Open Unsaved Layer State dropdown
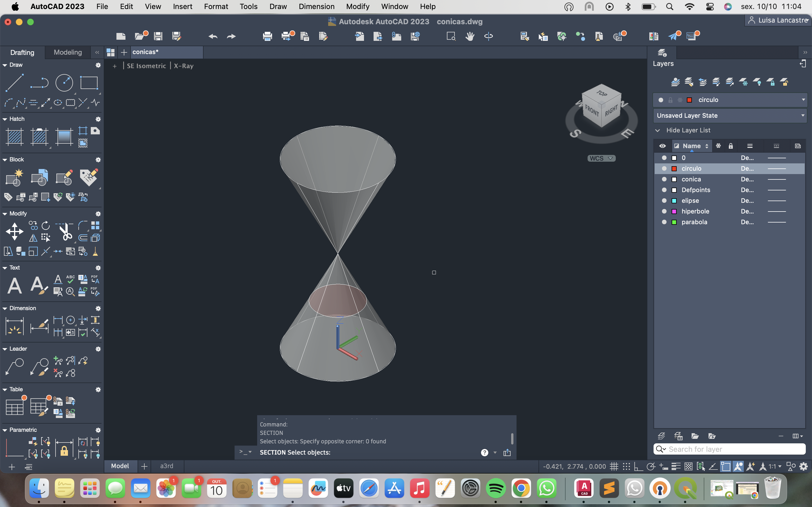The height and width of the screenshot is (507, 812). 803,115
